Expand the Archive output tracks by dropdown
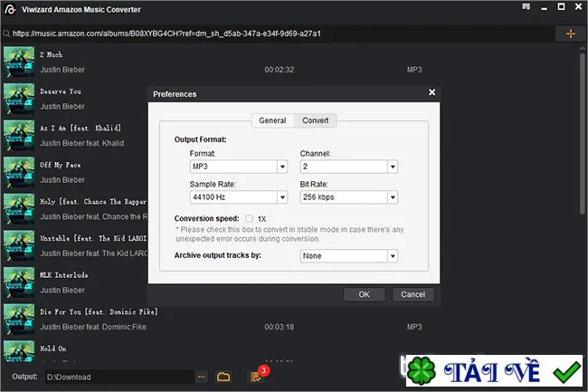 tap(393, 256)
